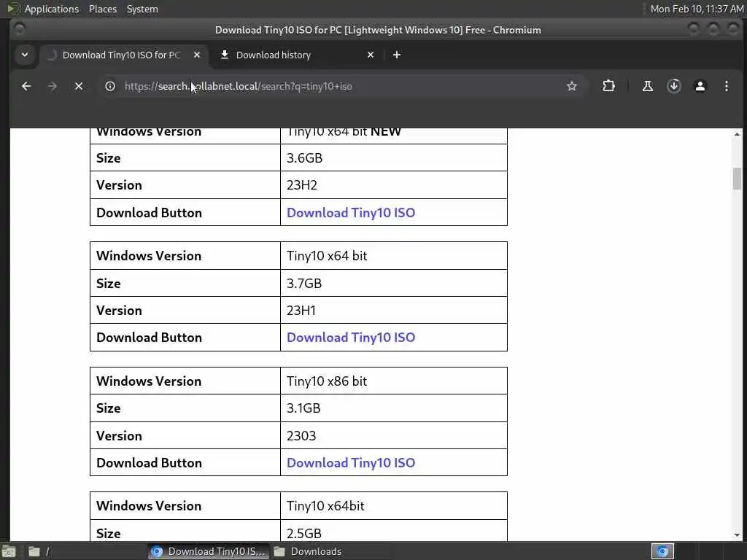The image size is (747, 560).
Task: Open the profile avatar icon
Action: click(700, 86)
